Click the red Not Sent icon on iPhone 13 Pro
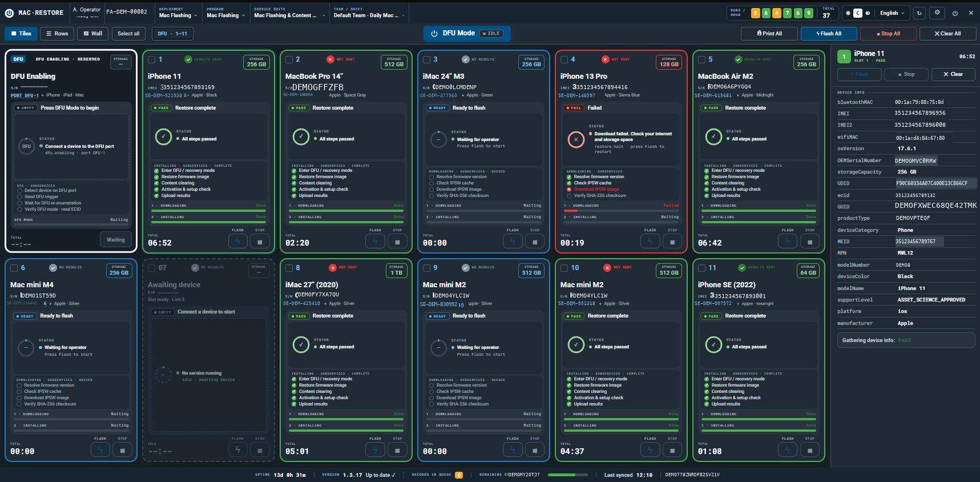 (x=606, y=59)
